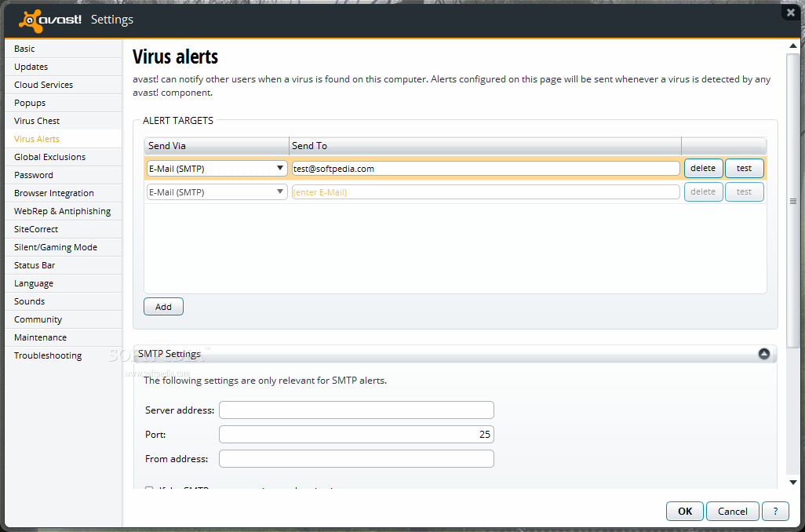
Task: Collapse the SMTP Settings section arrow
Action: pos(764,353)
